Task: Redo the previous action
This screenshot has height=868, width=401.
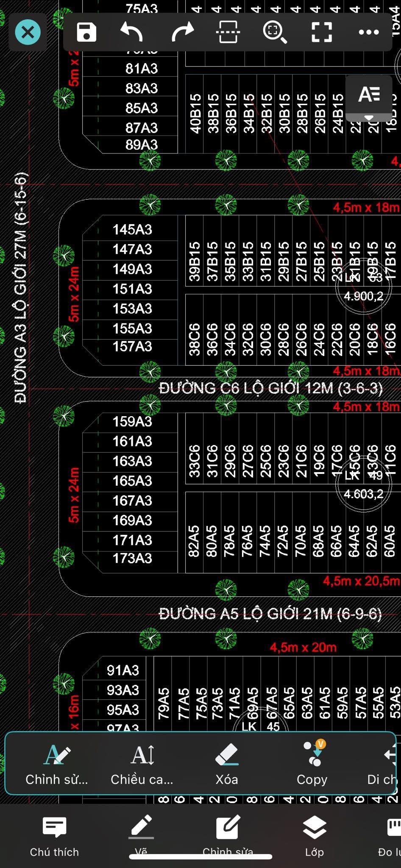Action: pos(183,32)
